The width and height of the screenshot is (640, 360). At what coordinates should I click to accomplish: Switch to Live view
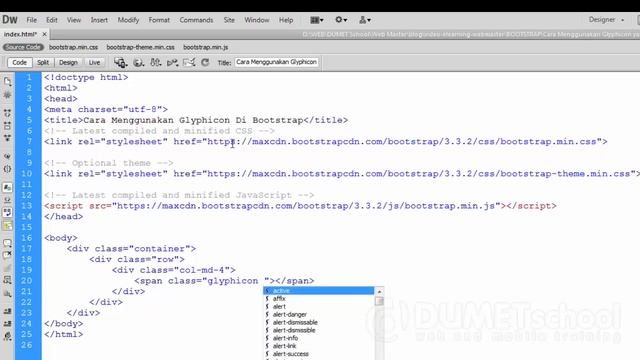(94, 62)
